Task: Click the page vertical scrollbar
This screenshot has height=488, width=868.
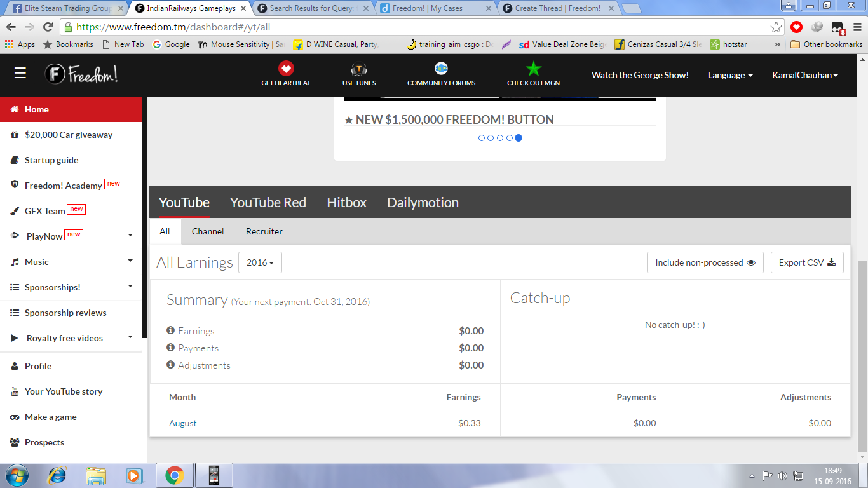Action: (x=862, y=356)
